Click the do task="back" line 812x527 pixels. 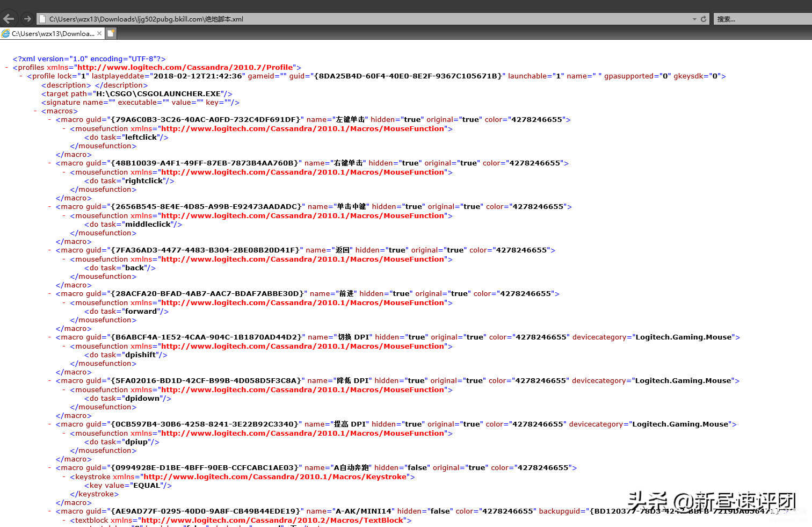point(120,268)
